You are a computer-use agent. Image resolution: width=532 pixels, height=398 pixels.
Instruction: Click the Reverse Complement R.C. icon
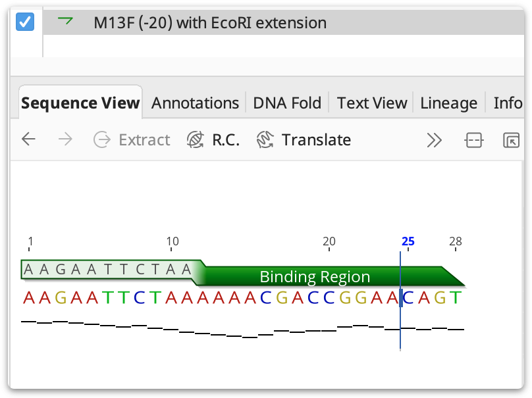pyautogui.click(x=195, y=139)
